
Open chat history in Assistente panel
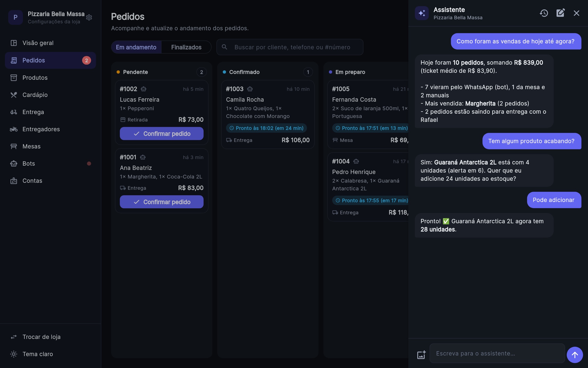click(544, 13)
